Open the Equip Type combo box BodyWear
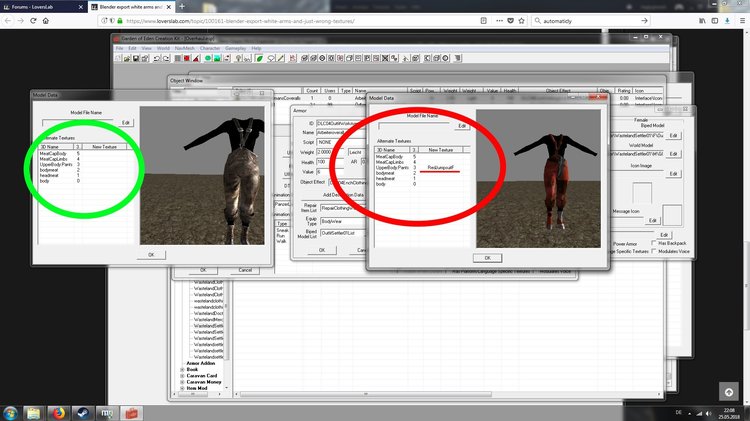The width and height of the screenshot is (750, 421). click(342, 222)
